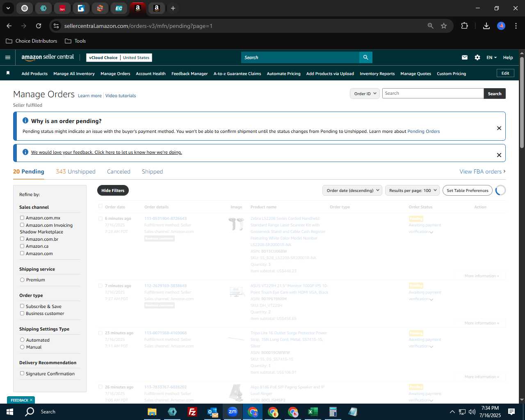Click the header Search input box
This screenshot has height=420, width=525.
300,57
